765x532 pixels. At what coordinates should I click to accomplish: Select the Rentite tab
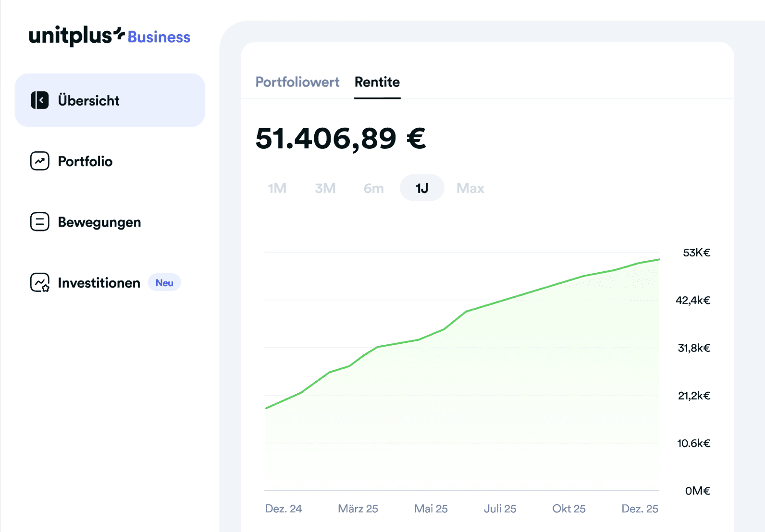pyautogui.click(x=377, y=82)
